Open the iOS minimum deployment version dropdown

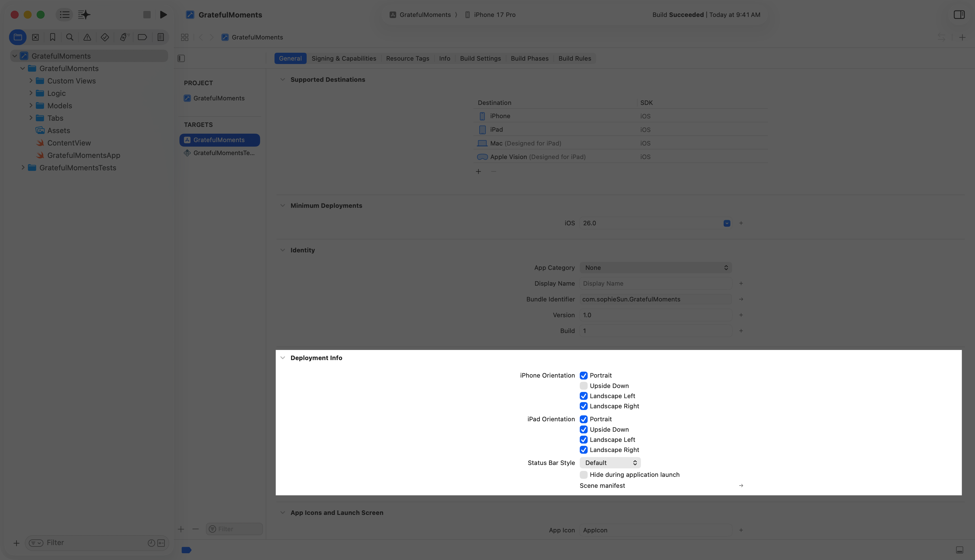(727, 223)
